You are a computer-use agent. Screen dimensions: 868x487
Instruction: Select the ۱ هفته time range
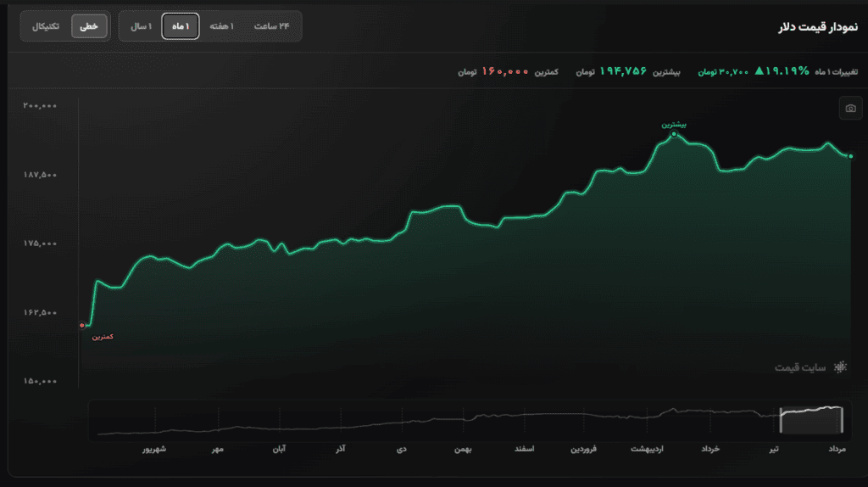click(221, 26)
